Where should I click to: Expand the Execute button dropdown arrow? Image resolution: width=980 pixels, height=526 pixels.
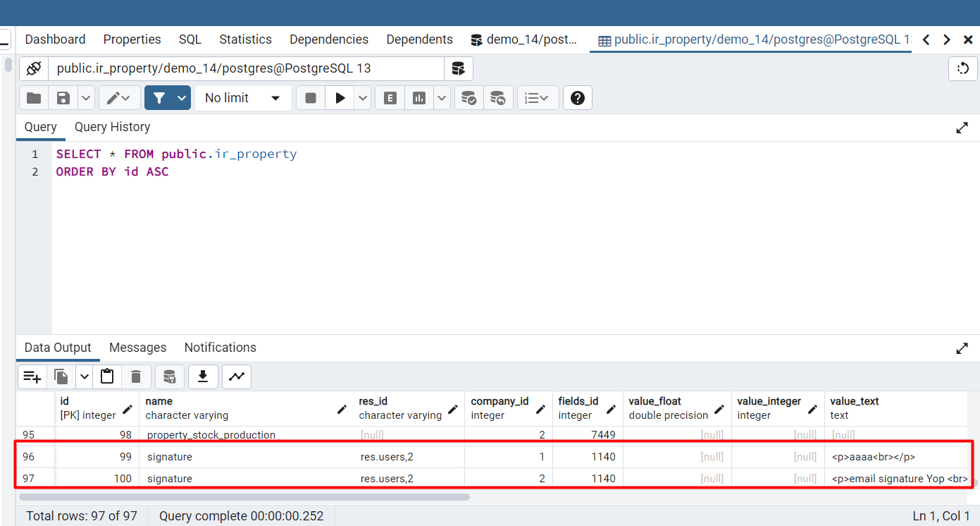362,97
